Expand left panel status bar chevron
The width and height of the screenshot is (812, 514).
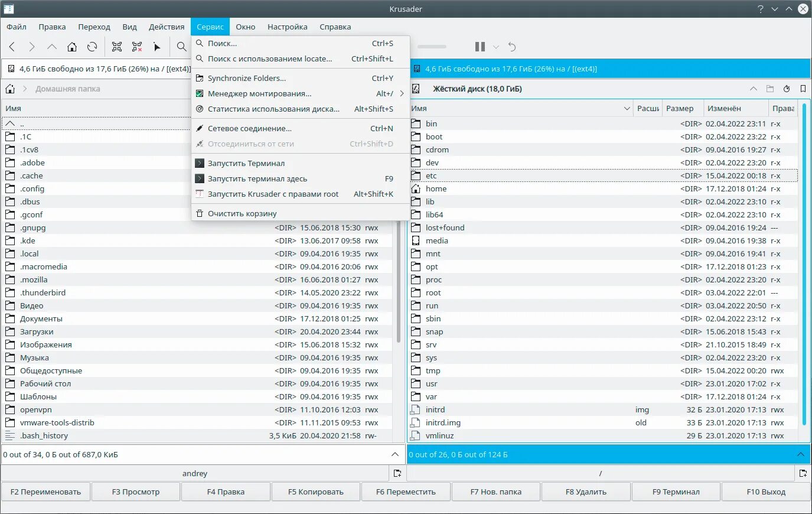(395, 454)
